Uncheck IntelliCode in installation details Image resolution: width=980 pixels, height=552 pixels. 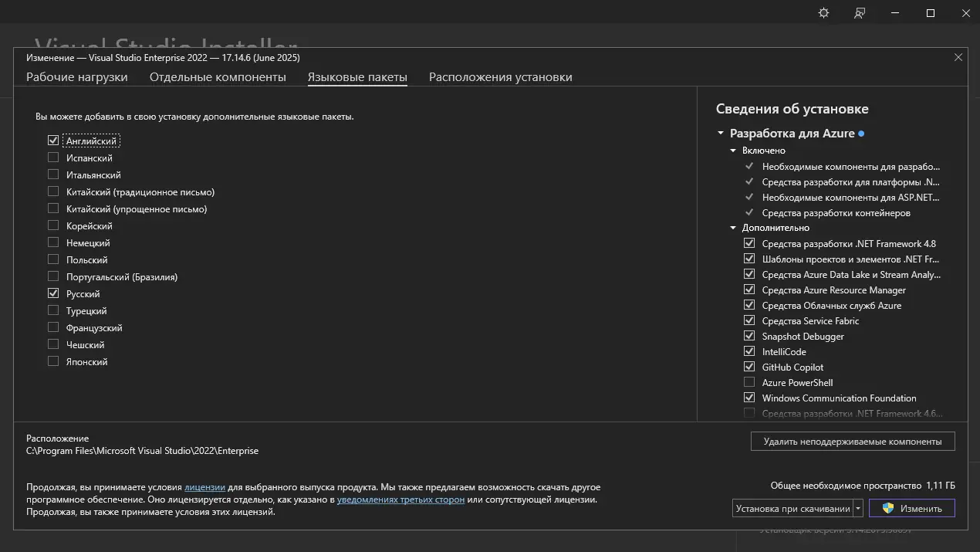click(x=749, y=351)
